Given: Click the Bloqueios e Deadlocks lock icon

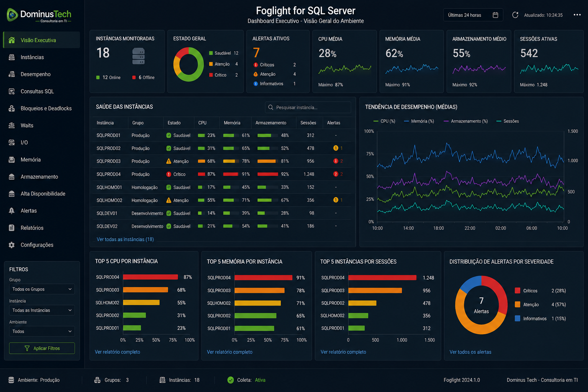Looking at the screenshot, I should click(12, 108).
